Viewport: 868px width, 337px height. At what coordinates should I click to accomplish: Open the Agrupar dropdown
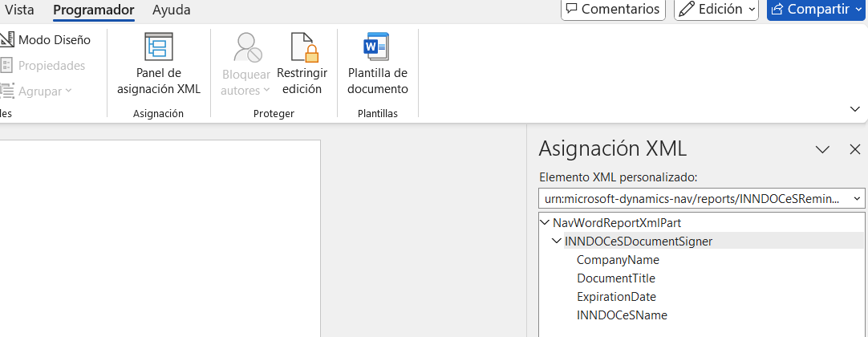pos(37,91)
